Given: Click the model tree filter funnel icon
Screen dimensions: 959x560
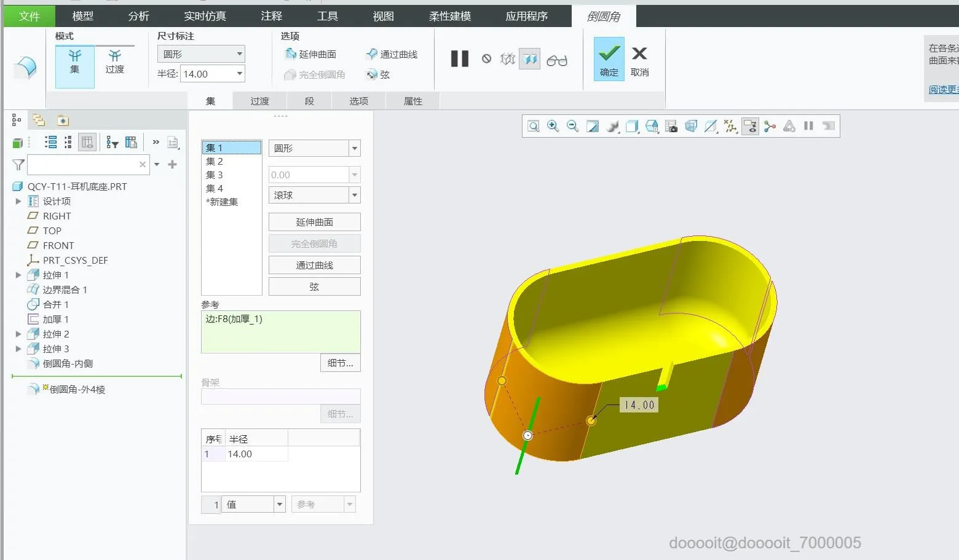Looking at the screenshot, I should click(x=18, y=165).
